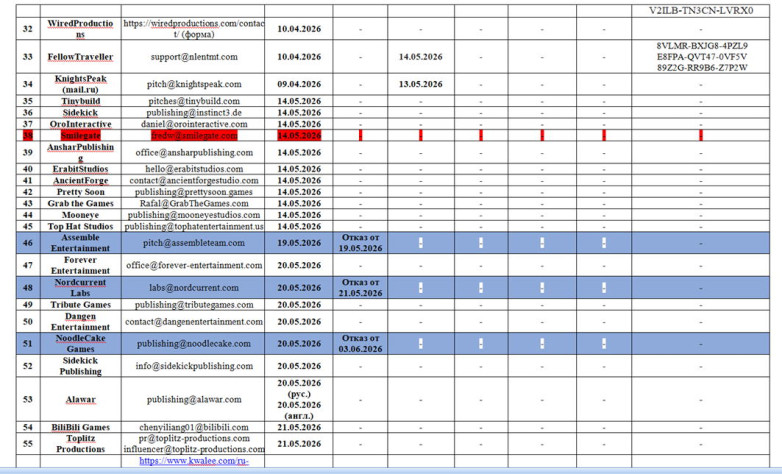Click the red Smilegate company cell
782x474 pixels.
[x=80, y=135]
